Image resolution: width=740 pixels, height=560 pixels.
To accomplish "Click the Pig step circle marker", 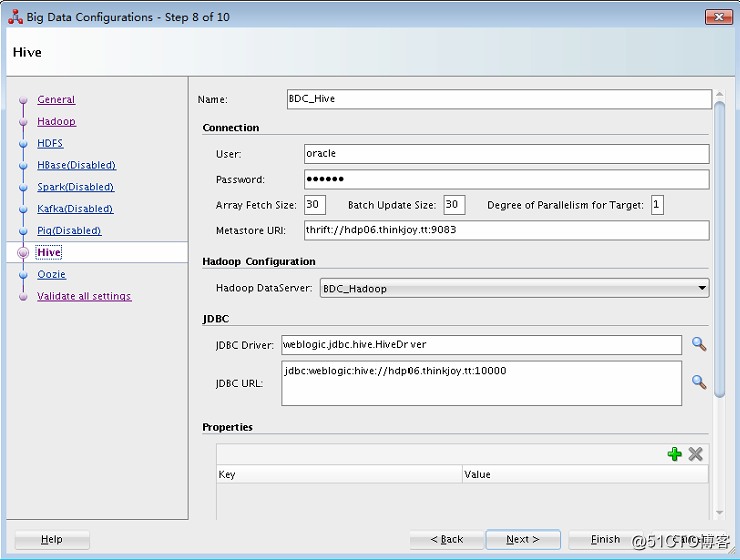I will (x=23, y=231).
